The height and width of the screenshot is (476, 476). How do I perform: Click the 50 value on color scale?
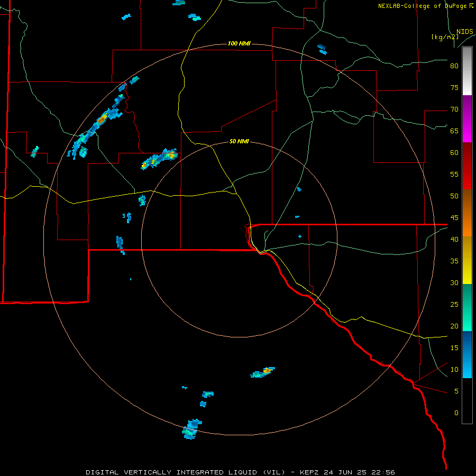[454, 196]
